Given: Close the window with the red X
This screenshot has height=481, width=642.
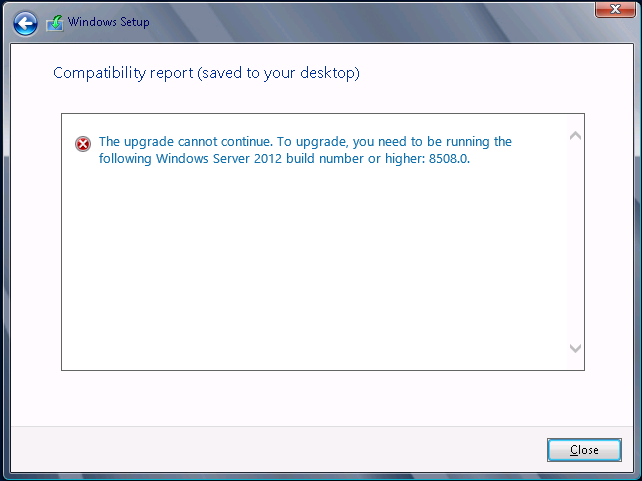Looking at the screenshot, I should 615,9.
